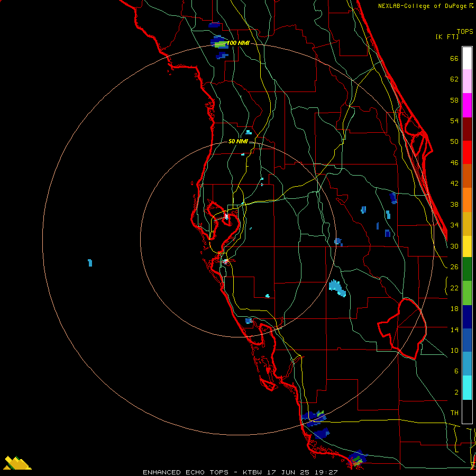Click the legend value 54

(x=454, y=121)
